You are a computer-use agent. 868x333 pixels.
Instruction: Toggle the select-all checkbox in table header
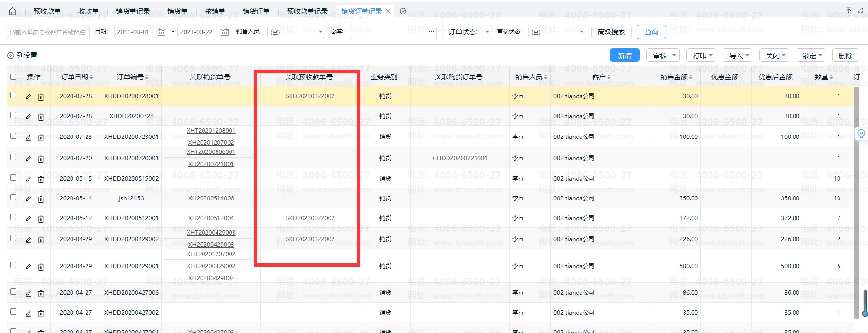click(14, 76)
